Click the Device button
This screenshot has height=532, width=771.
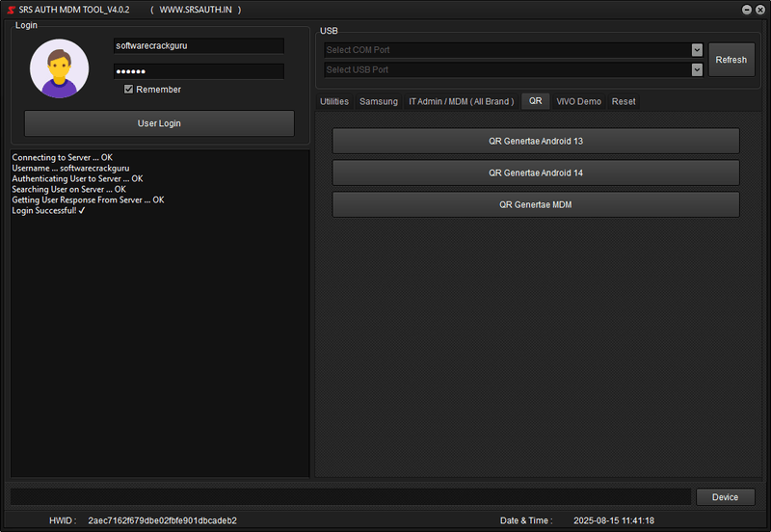pos(725,497)
